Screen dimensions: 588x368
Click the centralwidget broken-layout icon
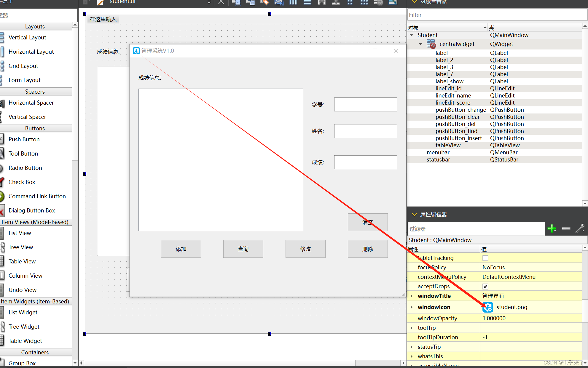pyautogui.click(x=431, y=44)
